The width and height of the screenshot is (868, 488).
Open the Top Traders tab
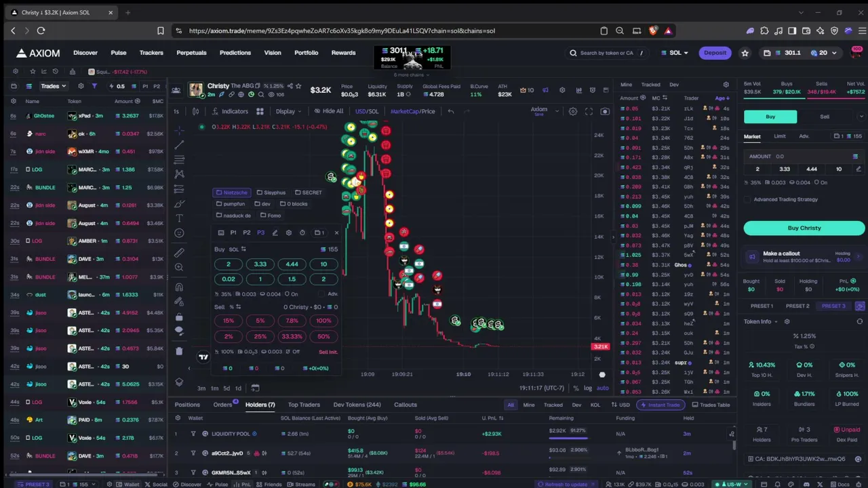[304, 405]
